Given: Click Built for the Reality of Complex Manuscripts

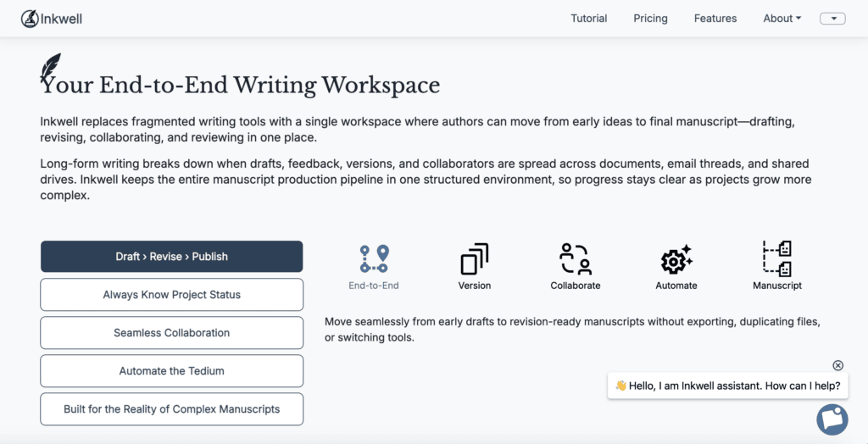Looking at the screenshot, I should coord(171,409).
